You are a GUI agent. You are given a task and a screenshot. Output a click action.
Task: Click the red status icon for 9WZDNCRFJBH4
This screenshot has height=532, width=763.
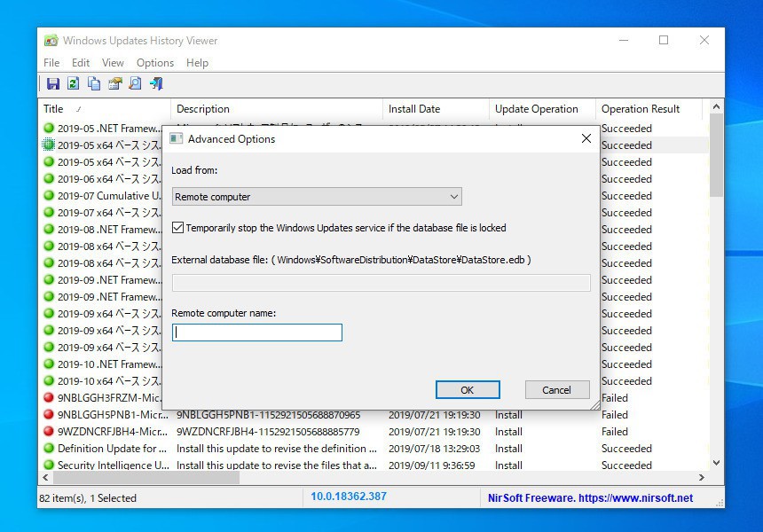coord(49,432)
